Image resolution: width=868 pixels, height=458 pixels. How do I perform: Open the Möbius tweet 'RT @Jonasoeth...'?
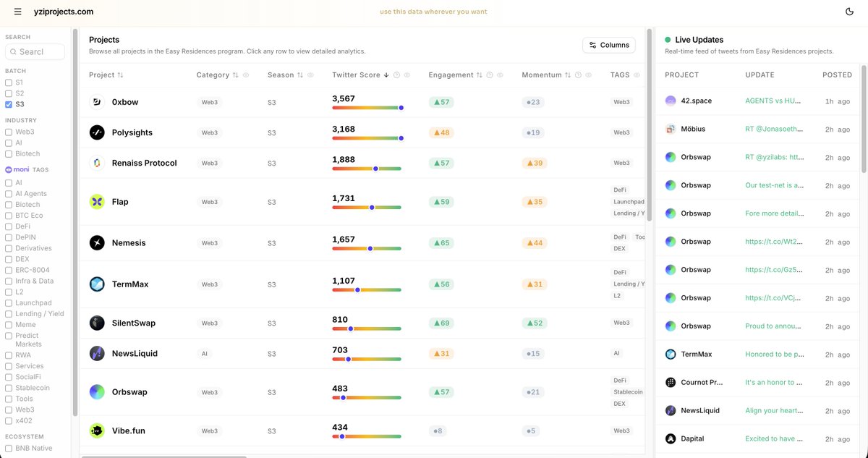(x=774, y=129)
